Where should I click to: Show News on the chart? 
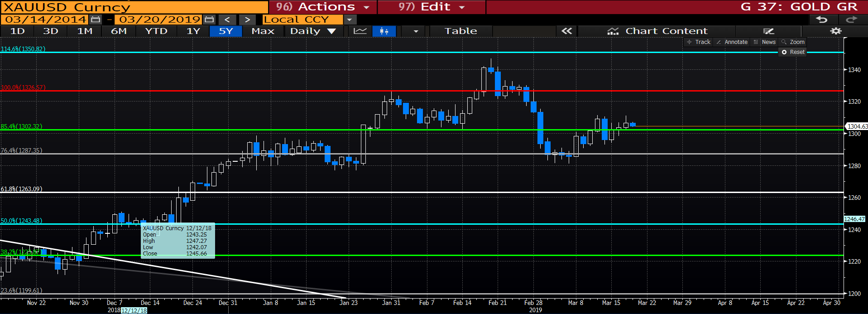[x=765, y=42]
